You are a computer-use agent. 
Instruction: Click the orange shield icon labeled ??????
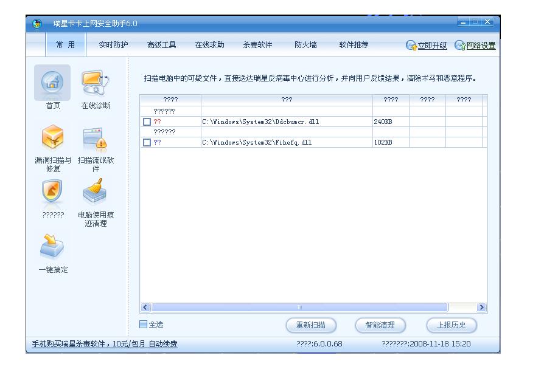coord(52,192)
